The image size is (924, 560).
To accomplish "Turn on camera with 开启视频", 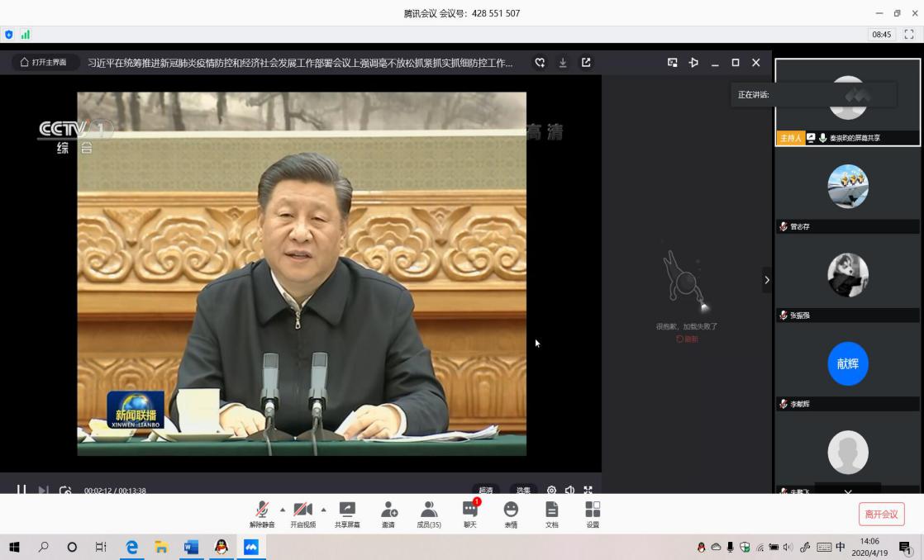I will click(x=302, y=512).
